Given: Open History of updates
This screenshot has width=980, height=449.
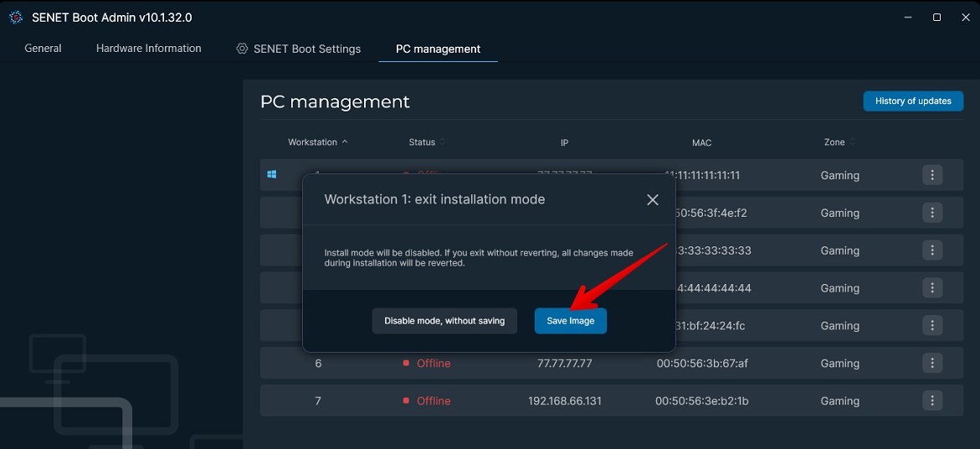Looking at the screenshot, I should pos(913,101).
